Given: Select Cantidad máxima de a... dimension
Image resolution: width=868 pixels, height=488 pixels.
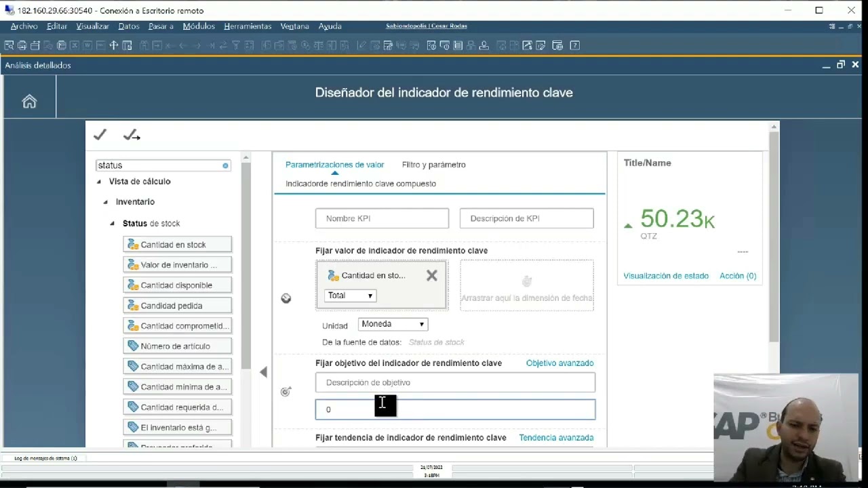Looking at the screenshot, I should [x=177, y=367].
